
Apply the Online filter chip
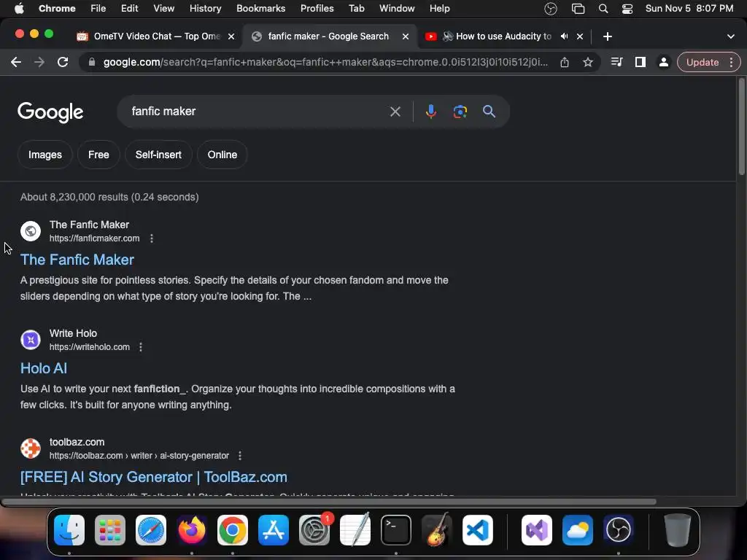pyautogui.click(x=222, y=155)
